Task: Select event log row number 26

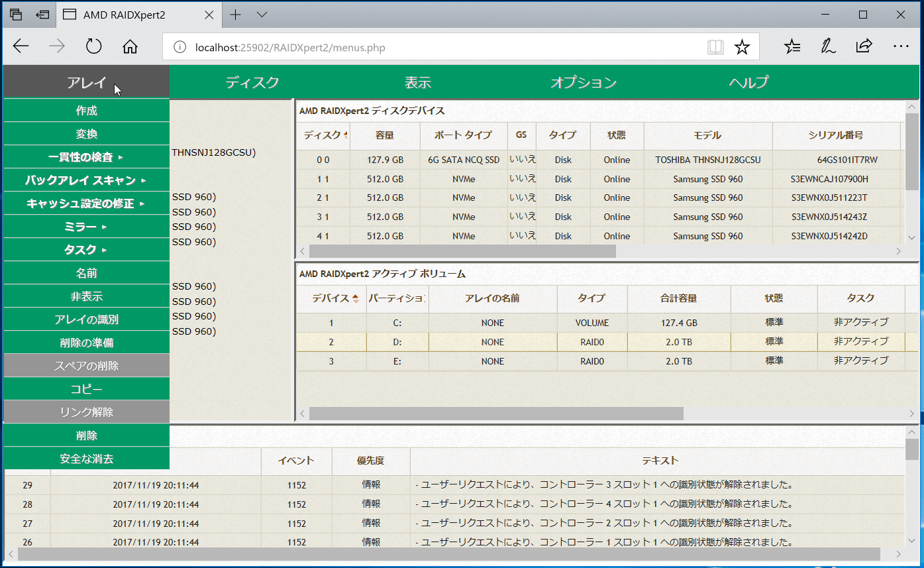Action: (x=454, y=541)
